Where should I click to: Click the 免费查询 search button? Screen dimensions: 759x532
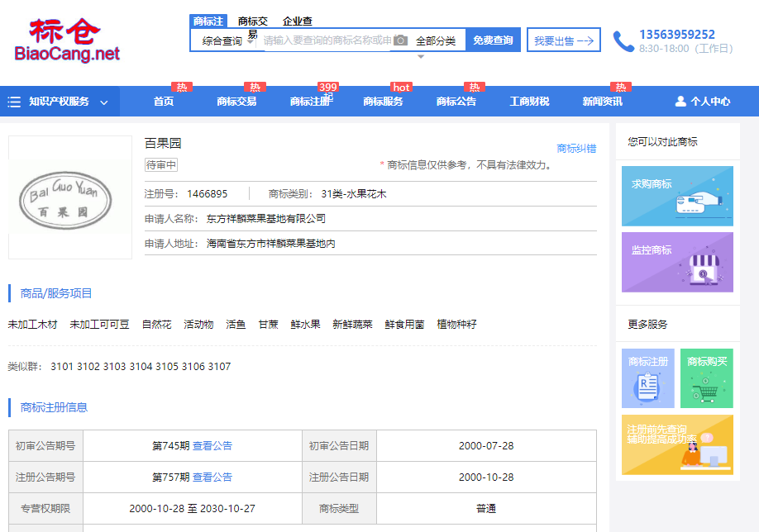point(493,40)
